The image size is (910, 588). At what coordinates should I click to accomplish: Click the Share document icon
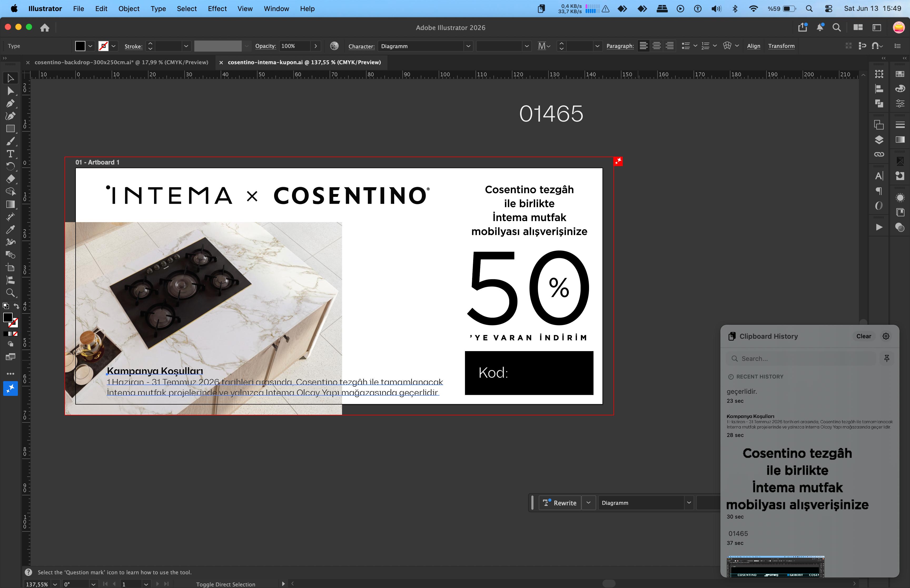[803, 27]
